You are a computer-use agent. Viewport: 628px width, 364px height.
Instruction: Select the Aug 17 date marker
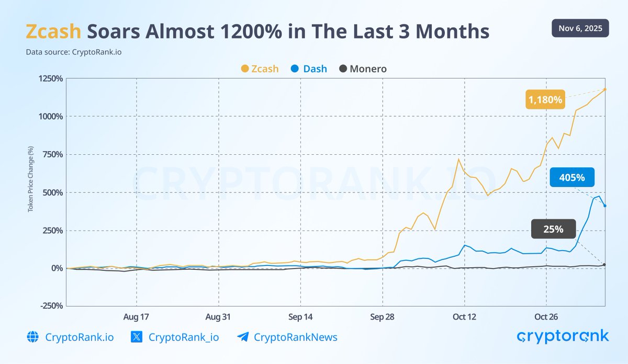click(136, 317)
